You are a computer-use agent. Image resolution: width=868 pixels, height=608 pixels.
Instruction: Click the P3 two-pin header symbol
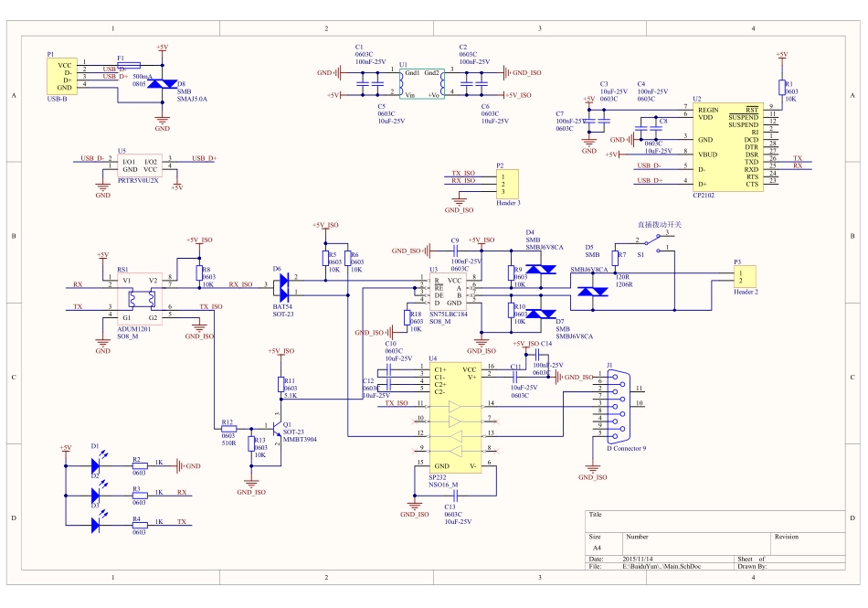(x=745, y=276)
